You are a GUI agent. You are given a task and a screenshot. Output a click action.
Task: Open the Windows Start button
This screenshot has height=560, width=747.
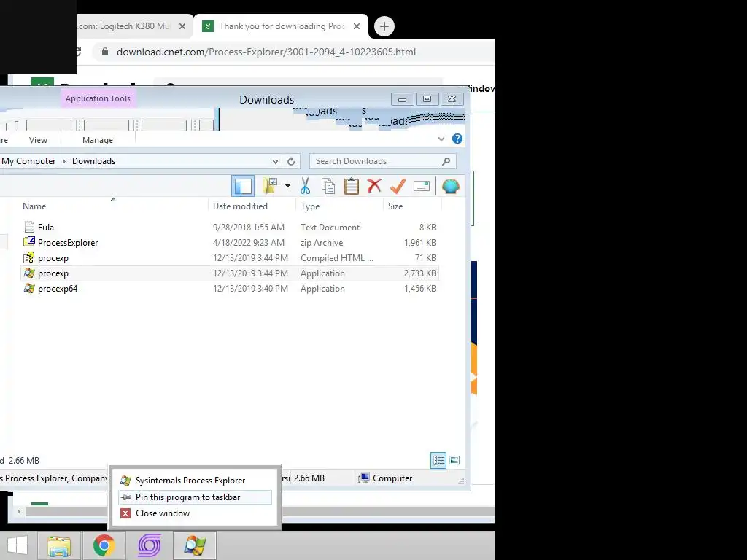point(18,545)
